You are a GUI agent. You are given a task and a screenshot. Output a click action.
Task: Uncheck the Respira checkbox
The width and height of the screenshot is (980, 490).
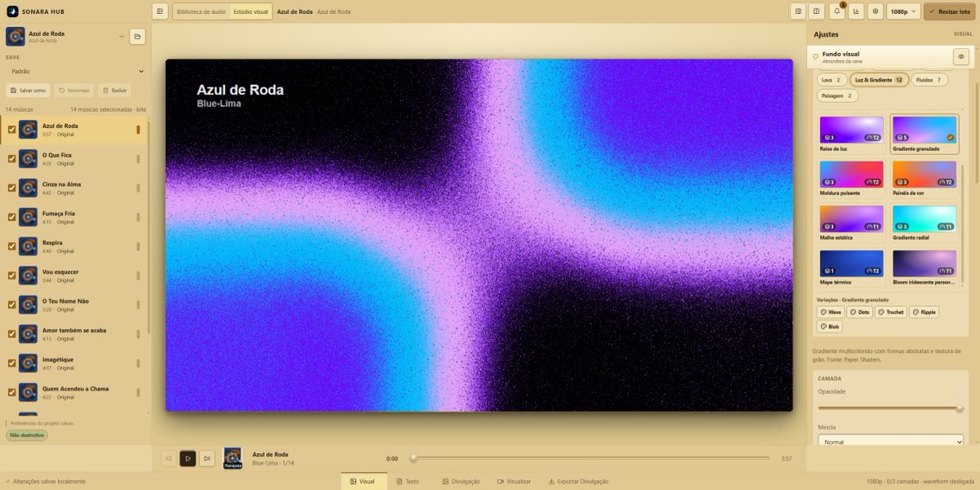point(11,246)
